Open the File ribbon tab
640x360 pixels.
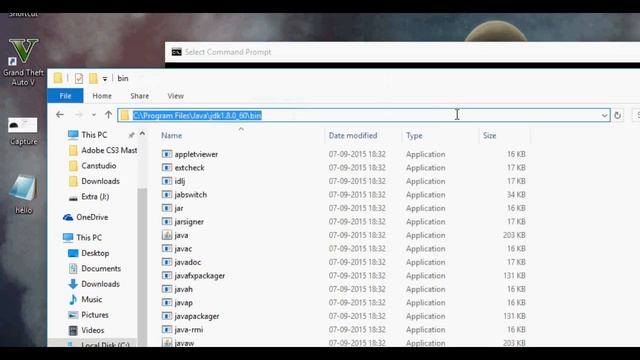click(x=65, y=96)
